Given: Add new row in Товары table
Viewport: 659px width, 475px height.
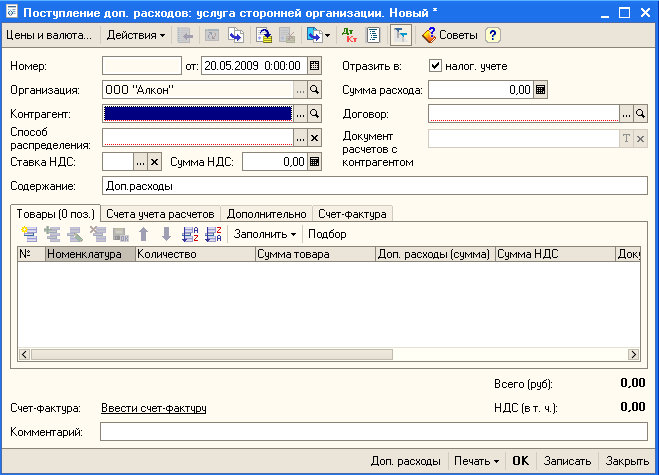Looking at the screenshot, I should pos(28,234).
